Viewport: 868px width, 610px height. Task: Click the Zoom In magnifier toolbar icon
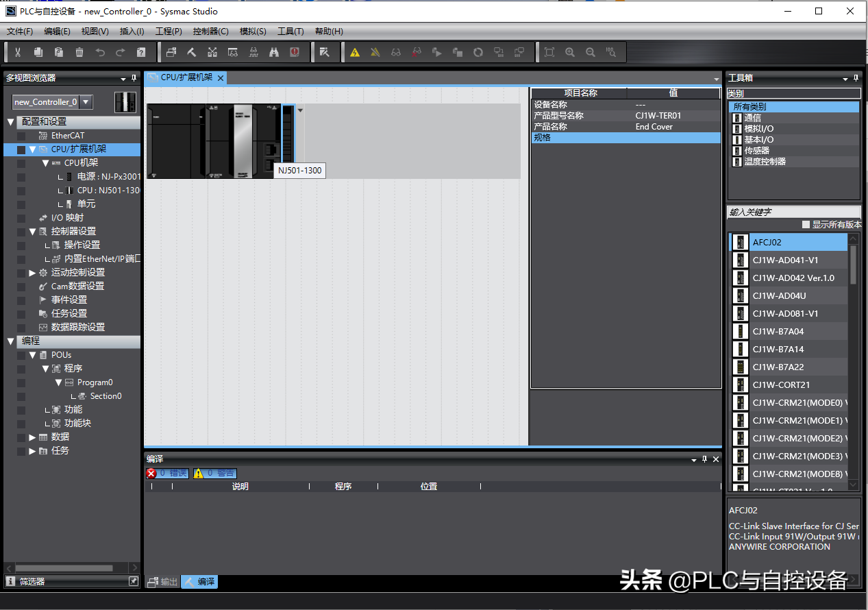[x=570, y=52]
